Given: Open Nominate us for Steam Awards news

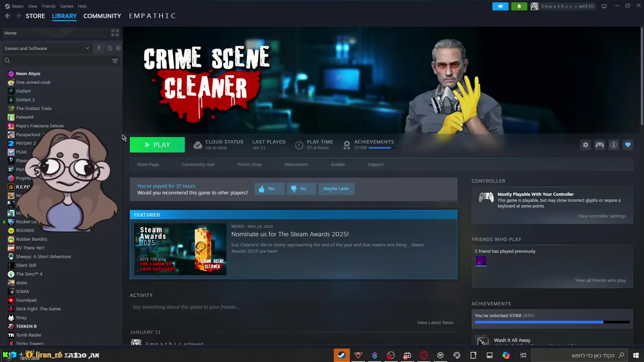Looking at the screenshot, I should click(290, 234).
